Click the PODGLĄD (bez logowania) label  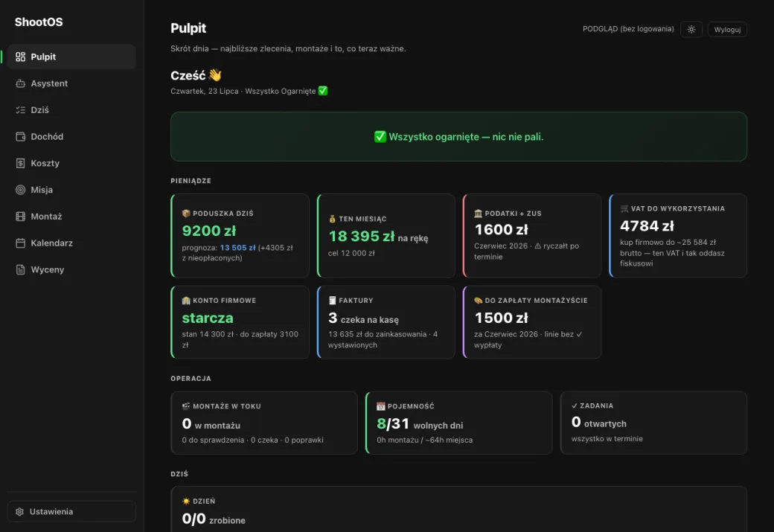[628, 29]
